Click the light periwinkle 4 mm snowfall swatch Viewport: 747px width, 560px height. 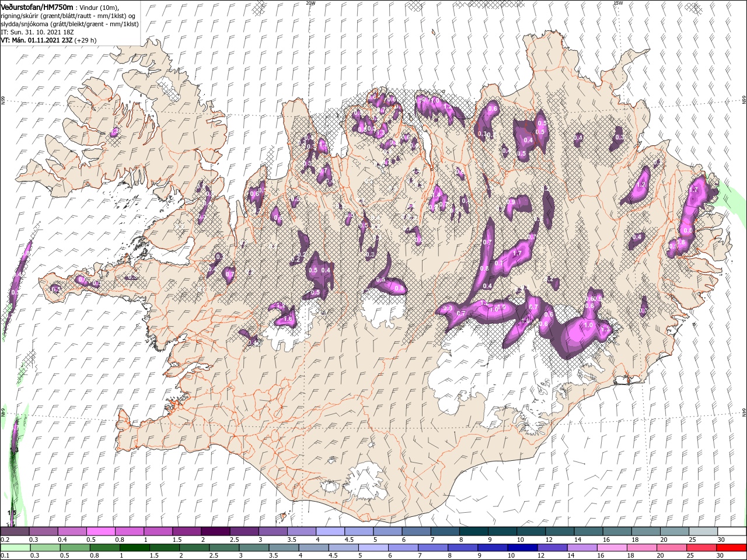click(x=330, y=531)
